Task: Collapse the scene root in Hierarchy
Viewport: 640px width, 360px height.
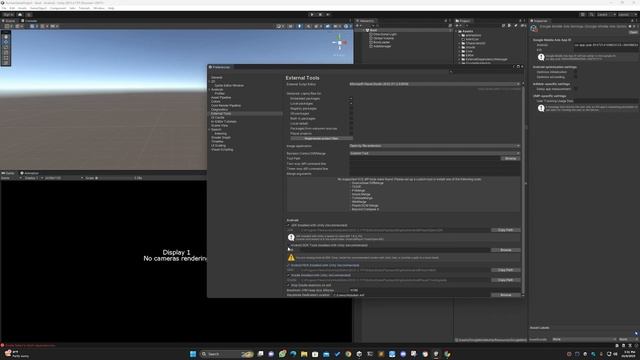Action: click(363, 30)
